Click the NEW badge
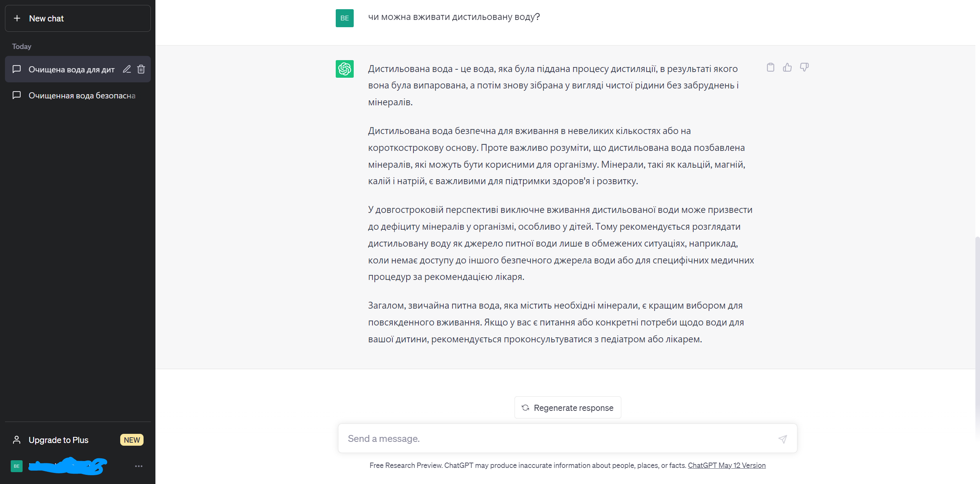Viewport: 980px width, 484px height. click(132, 440)
